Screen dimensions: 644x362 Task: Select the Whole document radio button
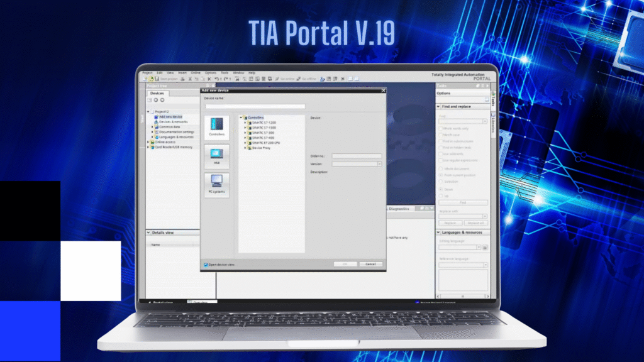click(440, 170)
